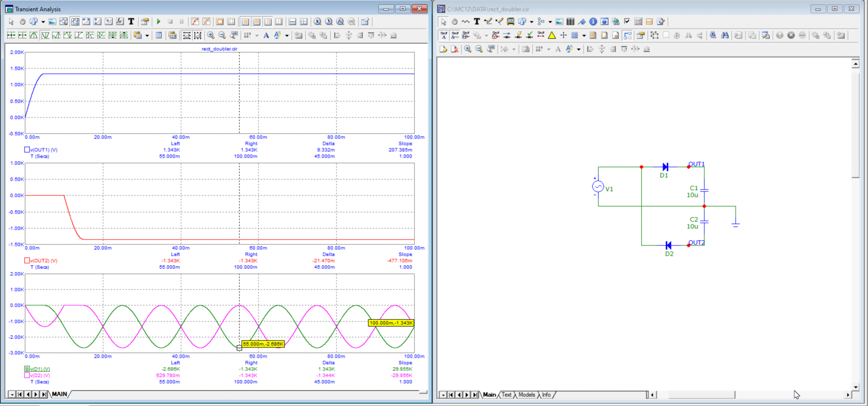Image resolution: width=868 pixels, height=406 pixels.
Task: Switch to MAIN tab in Transient Analysis
Action: pyautogui.click(x=60, y=394)
